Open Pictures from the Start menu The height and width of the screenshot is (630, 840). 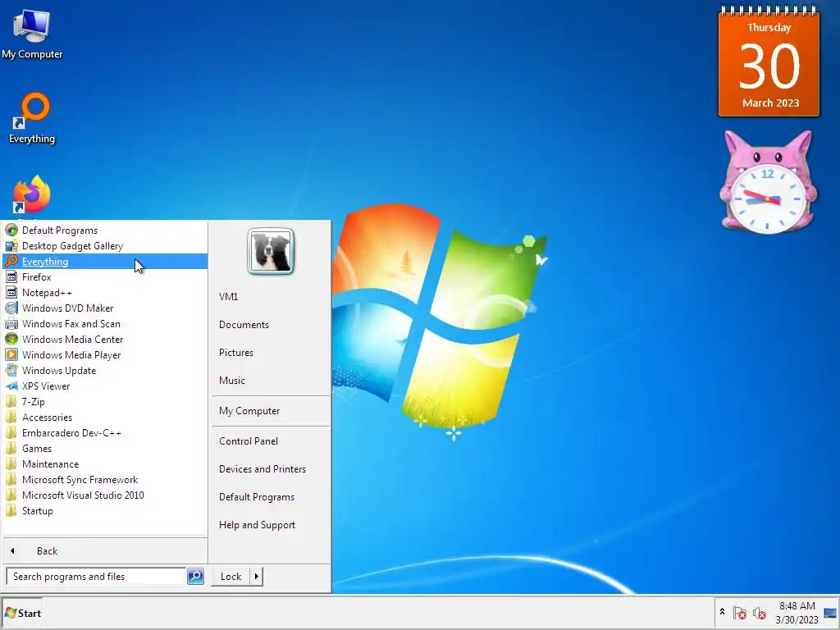236,353
